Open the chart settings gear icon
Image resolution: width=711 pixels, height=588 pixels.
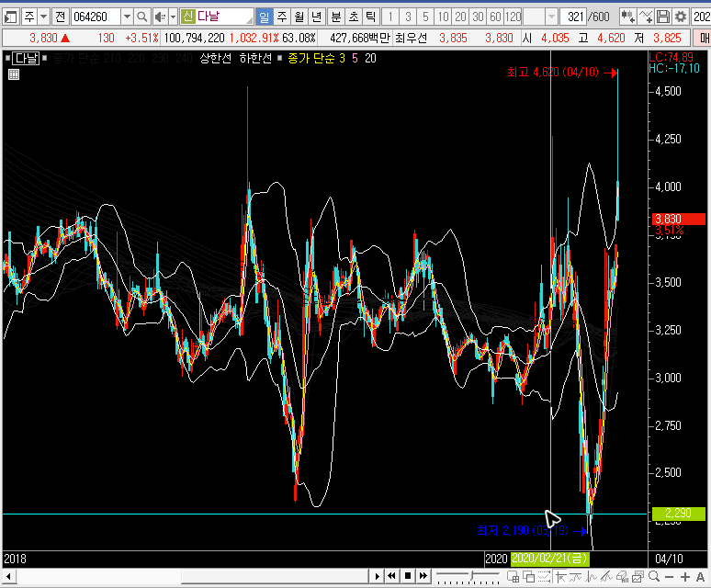coord(680,17)
